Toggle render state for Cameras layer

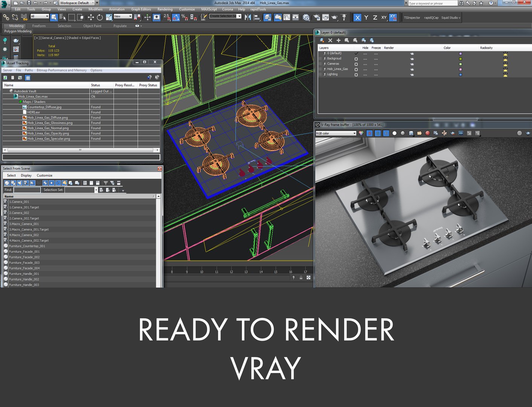[x=412, y=64]
